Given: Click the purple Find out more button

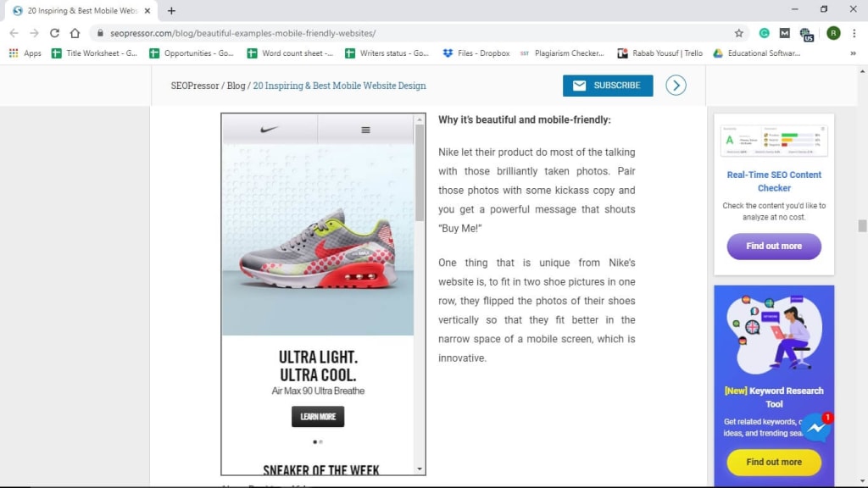Looking at the screenshot, I should 774,247.
